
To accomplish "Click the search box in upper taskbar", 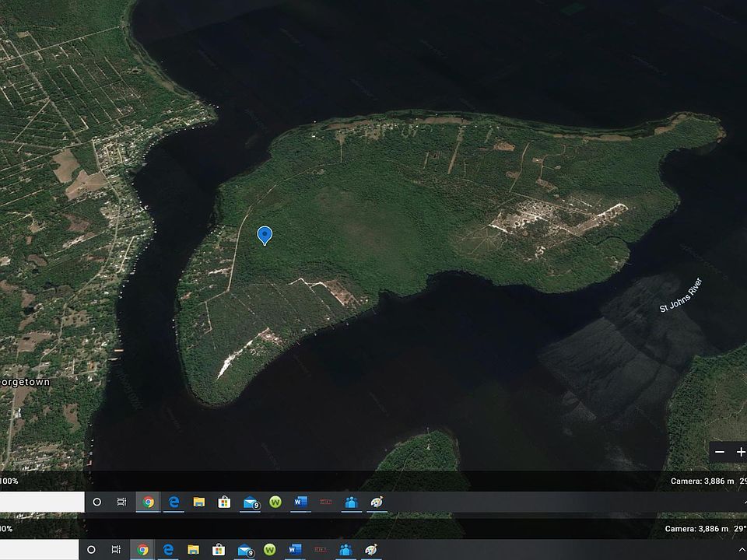I will tap(42, 502).
